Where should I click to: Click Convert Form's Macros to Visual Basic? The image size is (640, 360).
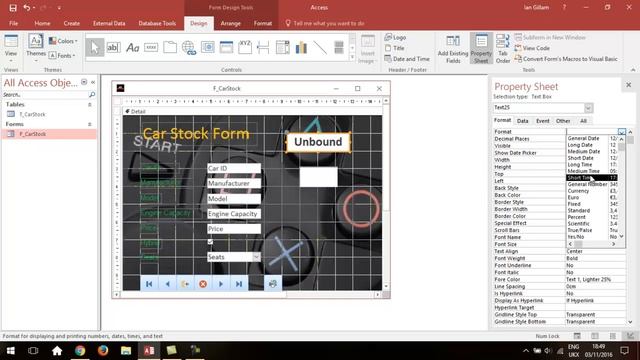566,59
